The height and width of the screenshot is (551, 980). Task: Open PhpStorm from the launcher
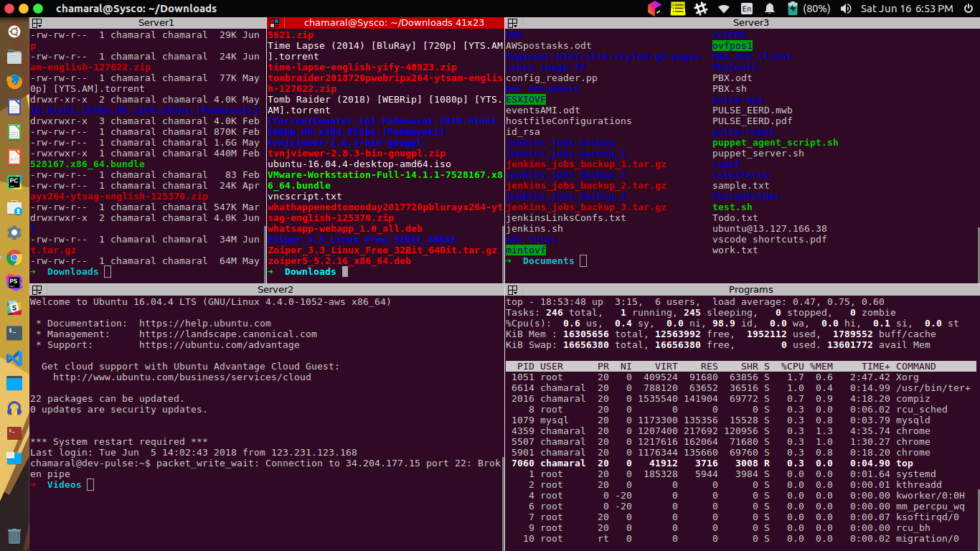click(14, 282)
